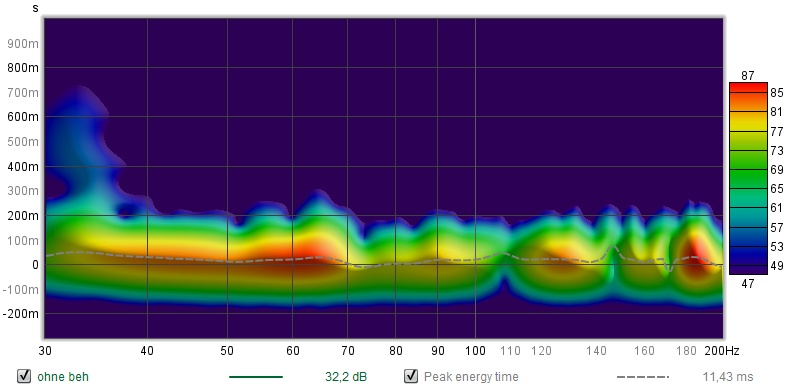Click the 100 label on frequency axis
The width and height of the screenshot is (800, 391).
tap(475, 351)
